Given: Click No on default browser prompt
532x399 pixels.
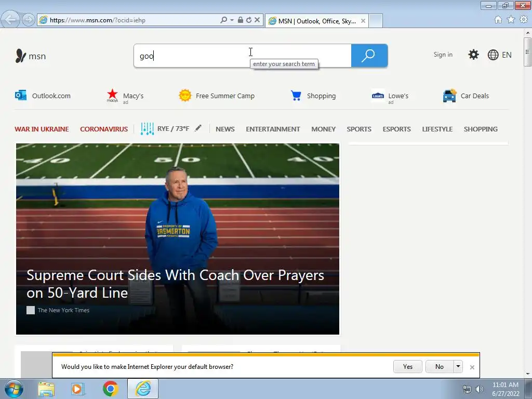Looking at the screenshot, I should [x=440, y=366].
